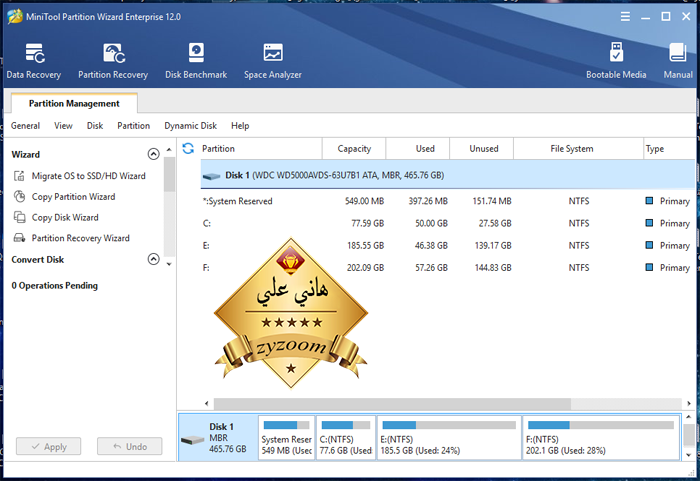Click horizontal scrollbar of partition list
This screenshot has height=481, width=700.
click(392, 403)
